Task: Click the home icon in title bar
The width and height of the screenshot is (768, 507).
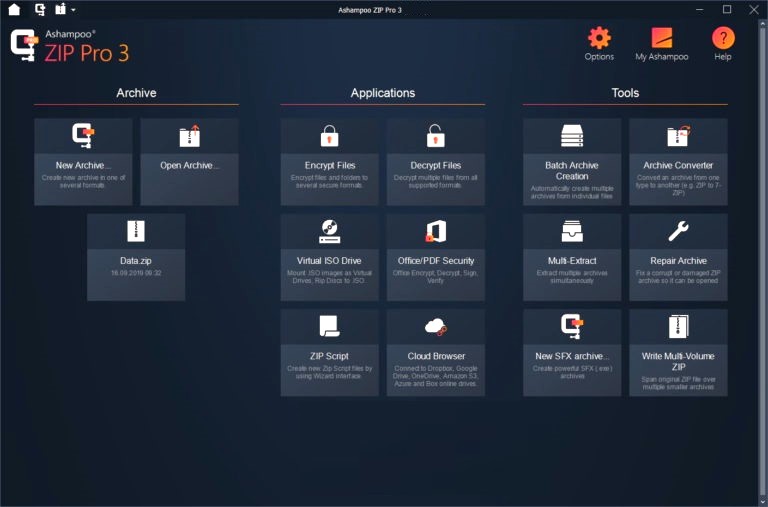Action: tap(15, 9)
